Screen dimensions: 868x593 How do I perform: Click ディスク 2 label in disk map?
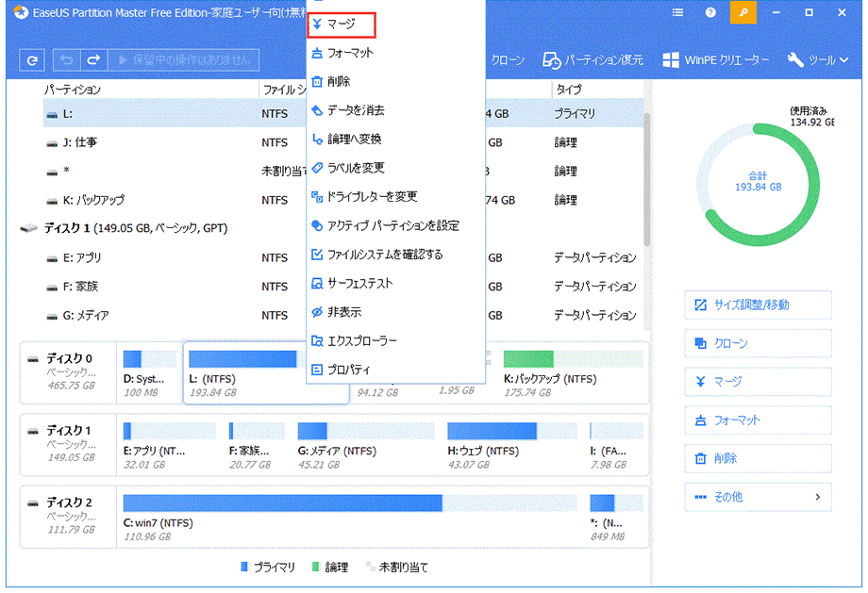tap(69, 502)
